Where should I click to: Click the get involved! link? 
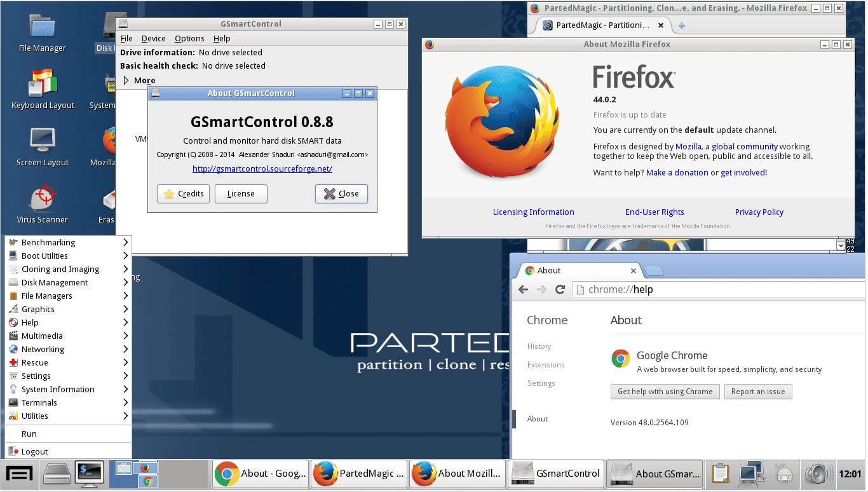pos(744,172)
